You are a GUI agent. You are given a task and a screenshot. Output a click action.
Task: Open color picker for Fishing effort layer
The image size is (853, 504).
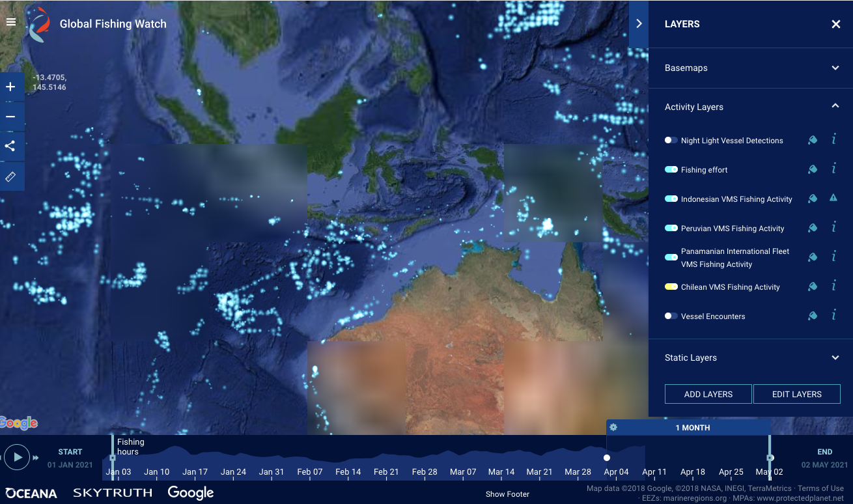(812, 170)
